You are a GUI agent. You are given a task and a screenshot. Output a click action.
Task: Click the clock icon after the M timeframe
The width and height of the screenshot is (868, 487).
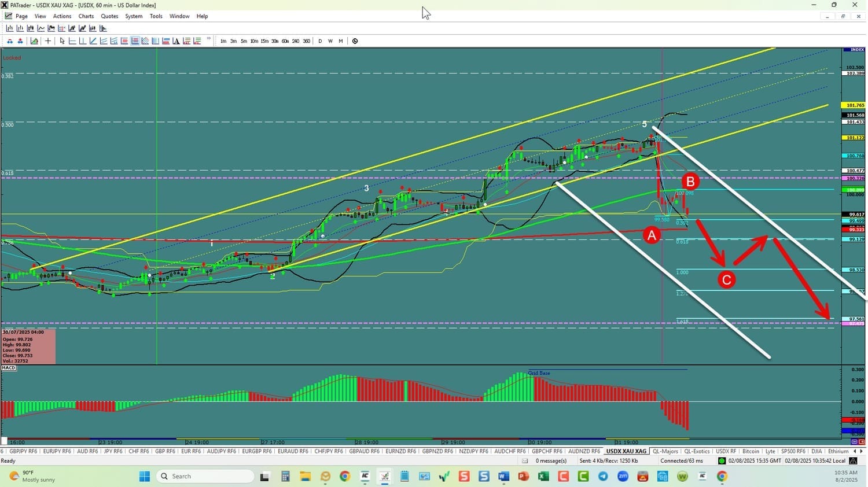[355, 41]
